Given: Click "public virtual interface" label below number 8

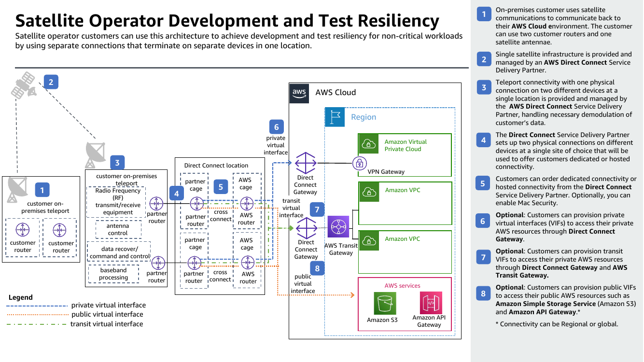Looking at the screenshot, I should click(x=303, y=284).
